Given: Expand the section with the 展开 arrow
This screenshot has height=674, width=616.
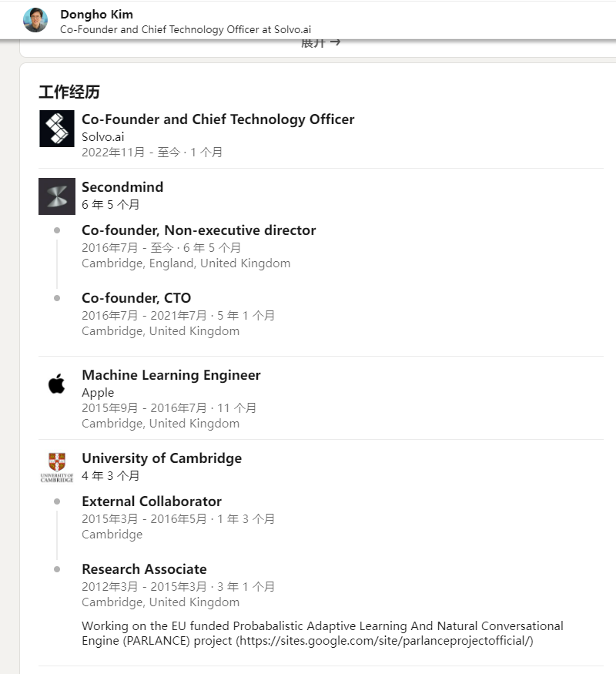Looking at the screenshot, I should pyautogui.click(x=320, y=43).
